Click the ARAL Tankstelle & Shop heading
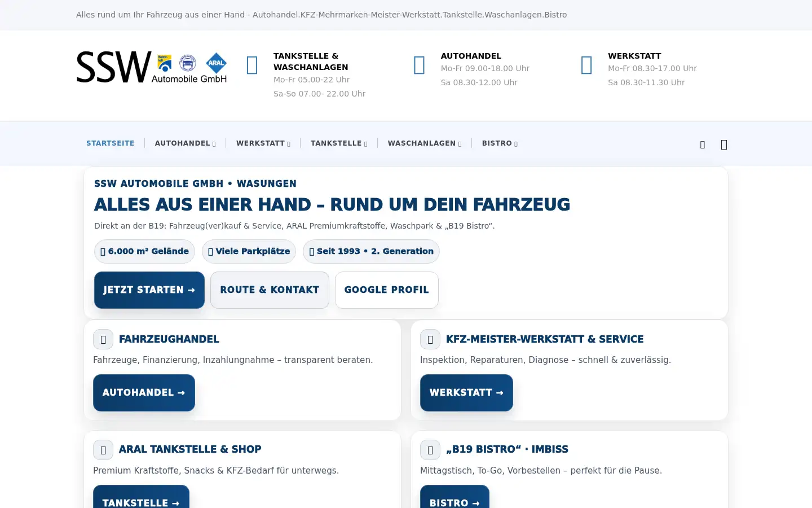The width and height of the screenshot is (812, 508). [190, 449]
